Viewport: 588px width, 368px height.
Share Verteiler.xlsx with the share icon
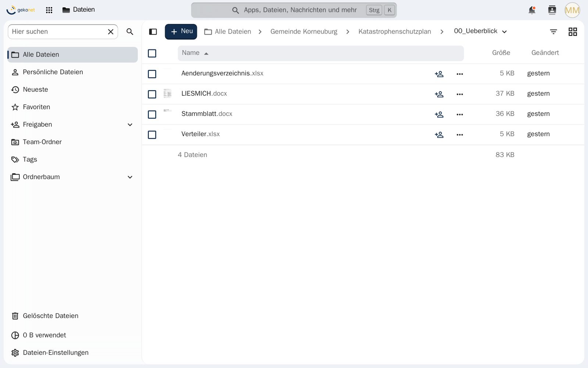(x=439, y=135)
